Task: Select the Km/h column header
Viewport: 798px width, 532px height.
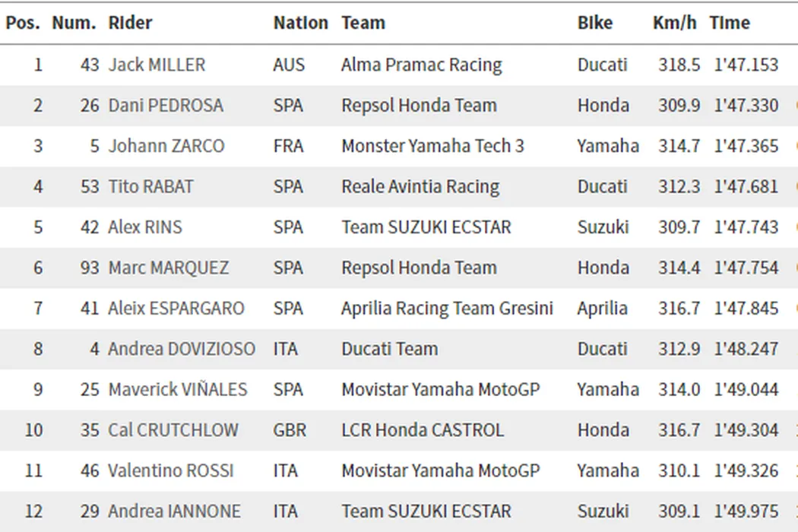Action: click(674, 23)
